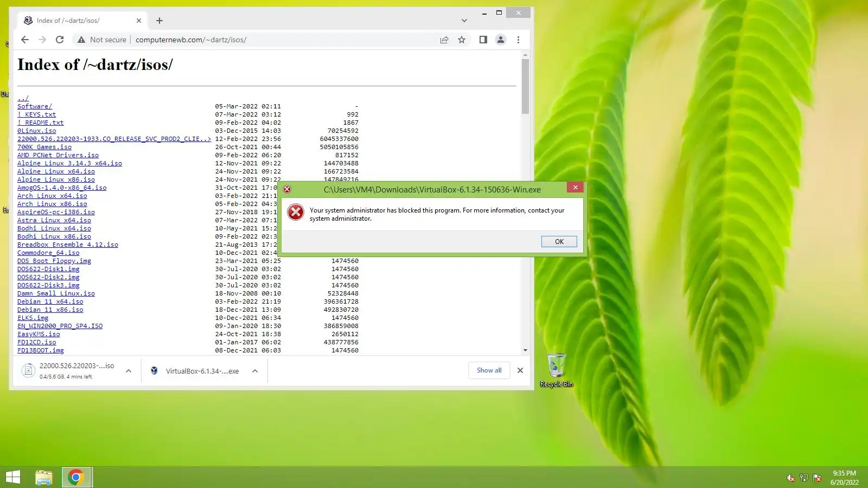Go back to the previous page in Chrome

tap(25, 40)
